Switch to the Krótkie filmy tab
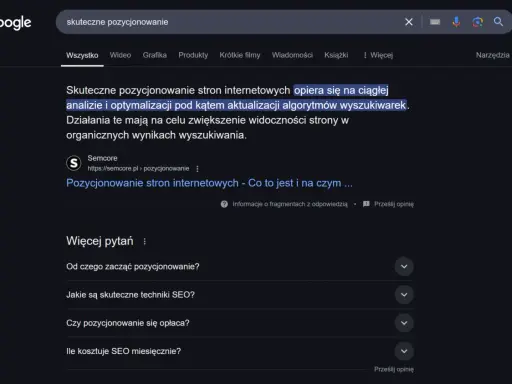The height and width of the screenshot is (384, 512). pos(240,55)
